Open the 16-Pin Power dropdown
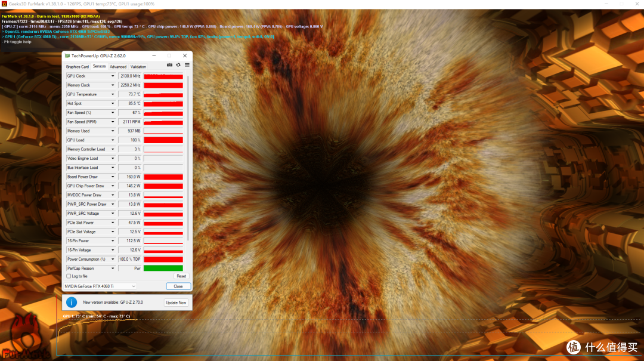The image size is (644, 361). (113, 241)
